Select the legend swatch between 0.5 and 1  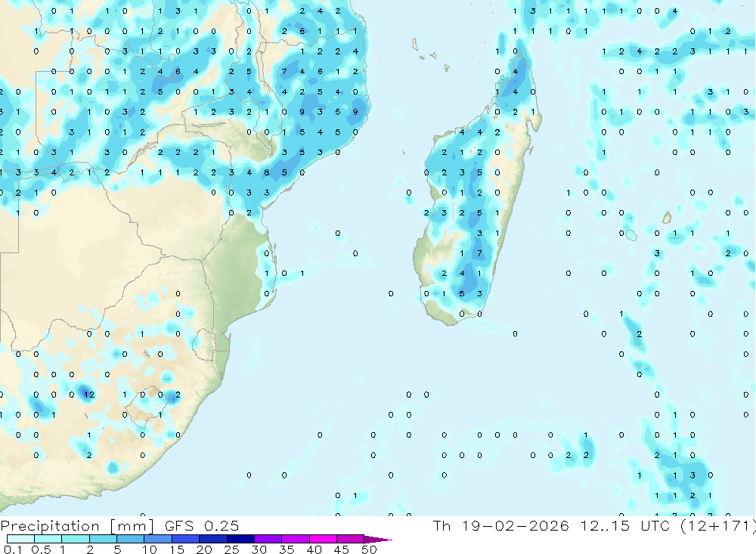[48, 539]
